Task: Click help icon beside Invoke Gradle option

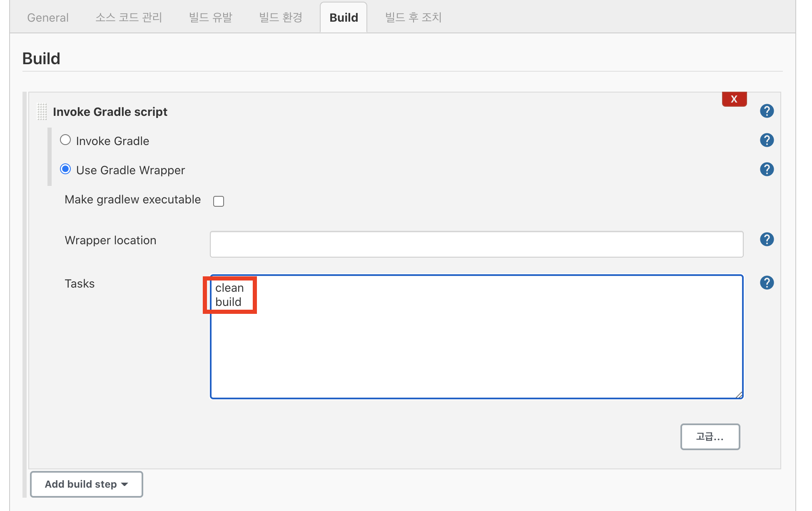Action: (x=767, y=140)
